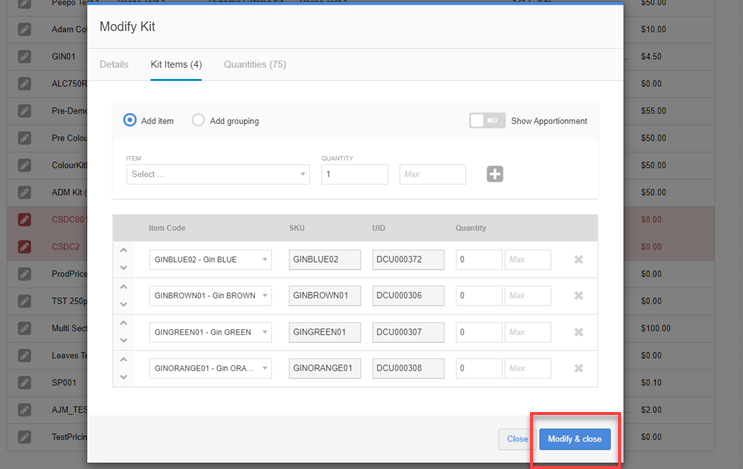Open the Item Select dropdown

point(218,174)
